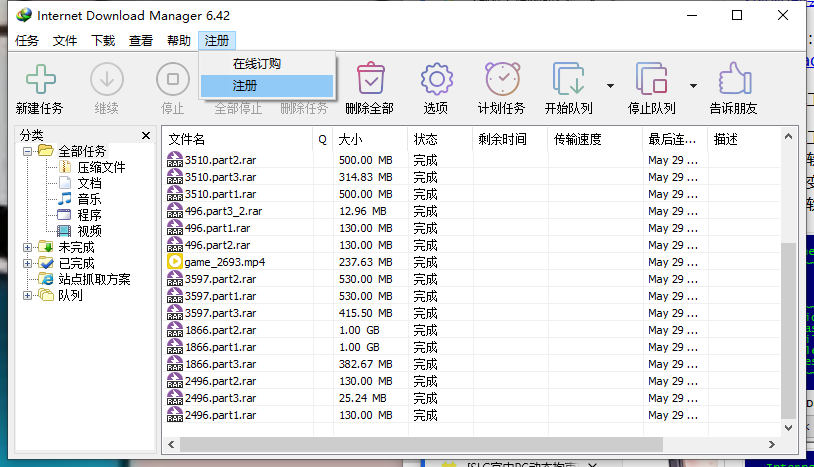The height and width of the screenshot is (467, 814).
Task: Click the 415.50 MB size cell
Action: point(365,313)
